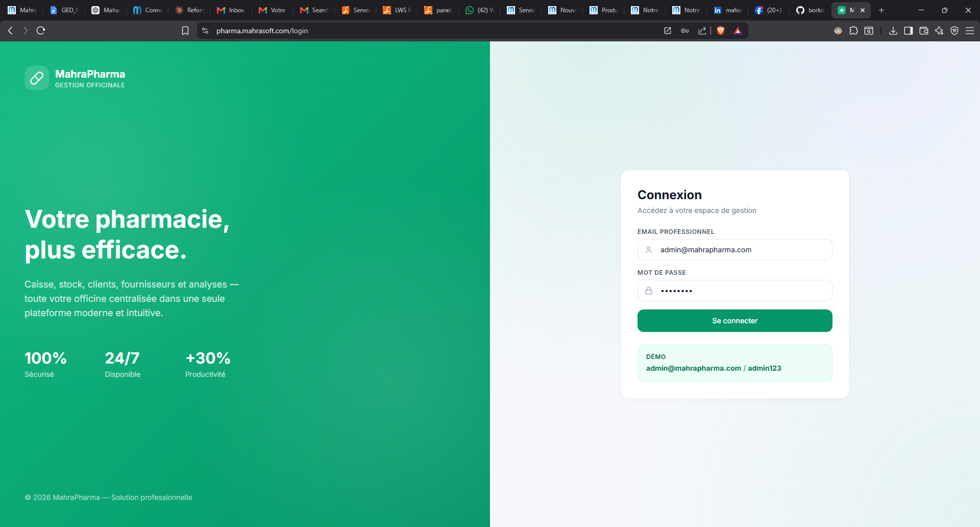The width and height of the screenshot is (980, 527).
Task: Click the share page icon
Action: (702, 31)
